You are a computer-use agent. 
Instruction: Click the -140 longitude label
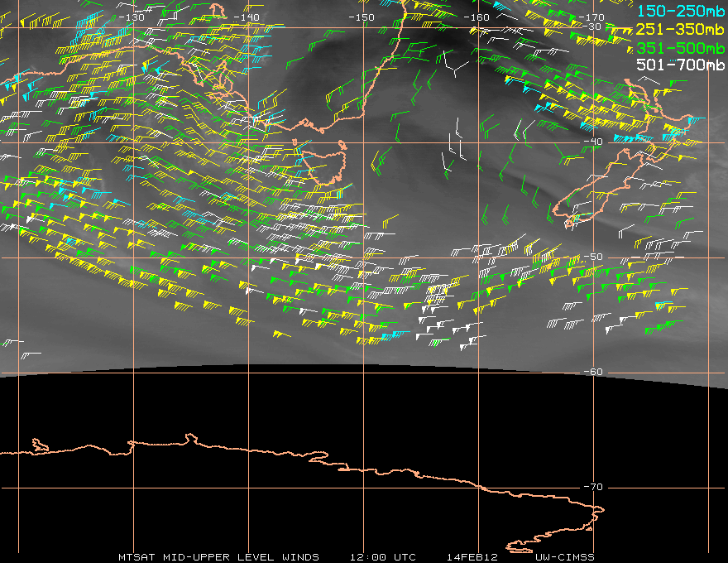tap(247, 17)
